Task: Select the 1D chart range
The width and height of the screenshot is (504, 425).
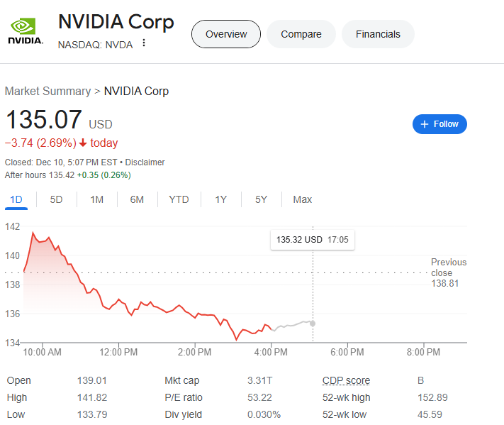Action: 16,199
